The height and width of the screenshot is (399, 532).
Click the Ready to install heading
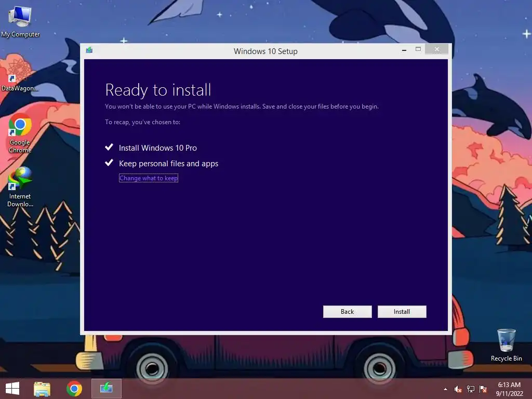pos(158,90)
